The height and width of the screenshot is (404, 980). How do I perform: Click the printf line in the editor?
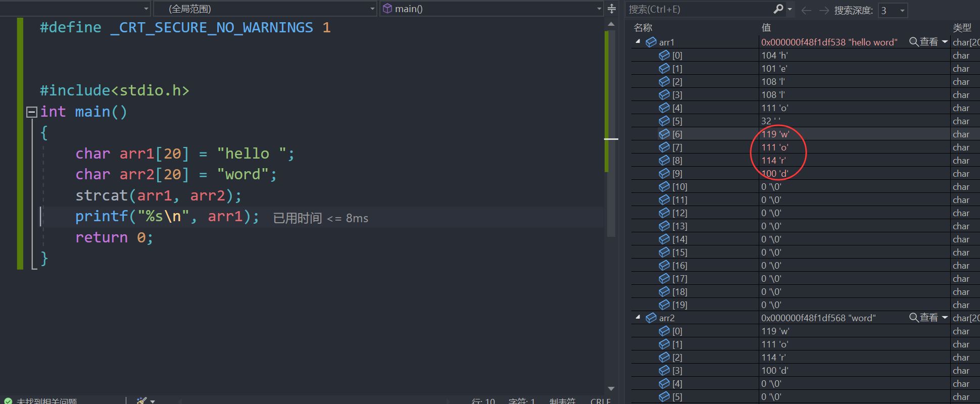pyautogui.click(x=167, y=217)
